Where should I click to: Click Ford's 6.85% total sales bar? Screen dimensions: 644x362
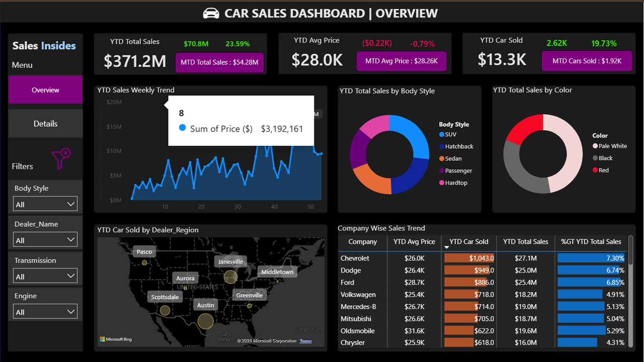tap(591, 283)
